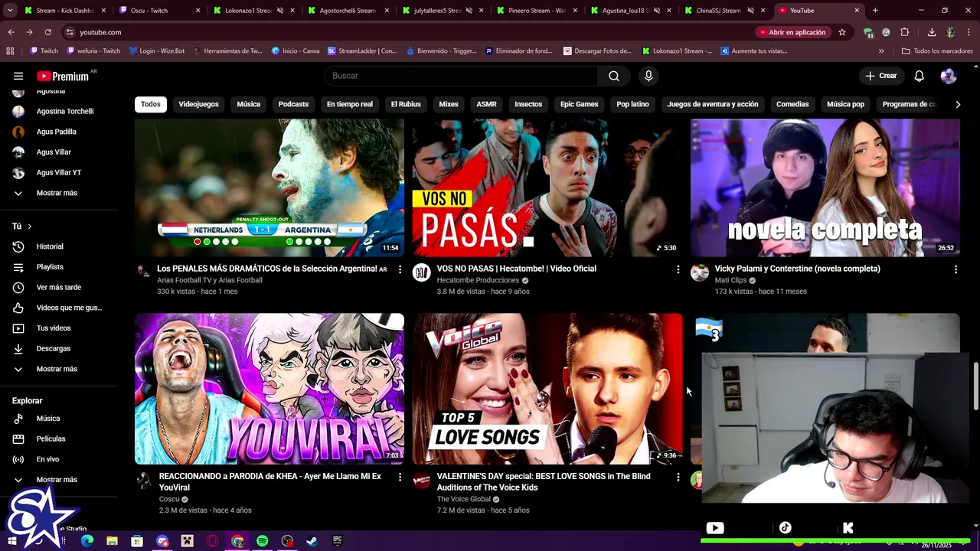Open Chrome three-dot menu

(x=969, y=32)
